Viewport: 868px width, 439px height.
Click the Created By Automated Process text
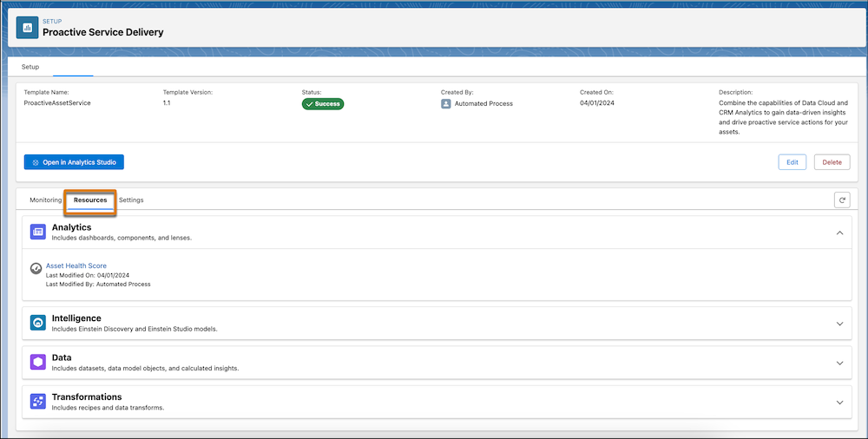click(x=483, y=103)
